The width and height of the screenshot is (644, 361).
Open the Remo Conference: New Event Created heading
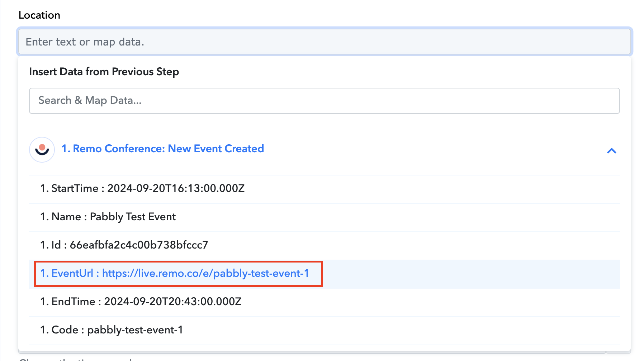[x=163, y=149]
